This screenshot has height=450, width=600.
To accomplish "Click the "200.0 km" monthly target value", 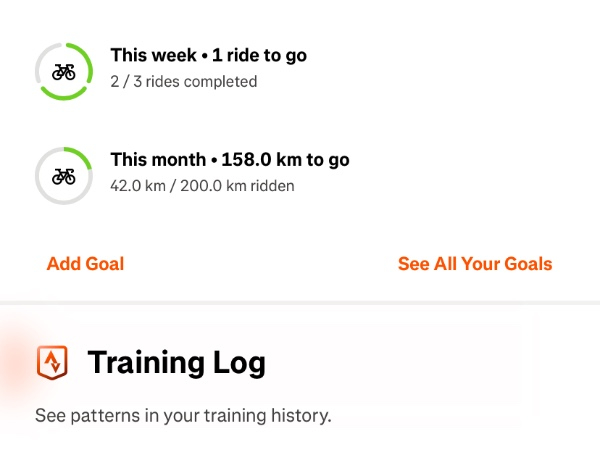I will click(214, 186).
